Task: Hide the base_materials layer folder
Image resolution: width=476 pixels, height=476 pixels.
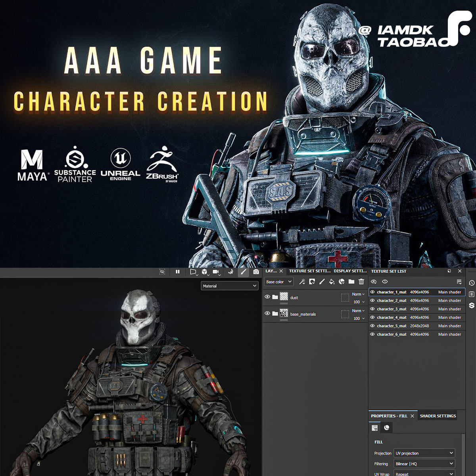Action: click(267, 313)
